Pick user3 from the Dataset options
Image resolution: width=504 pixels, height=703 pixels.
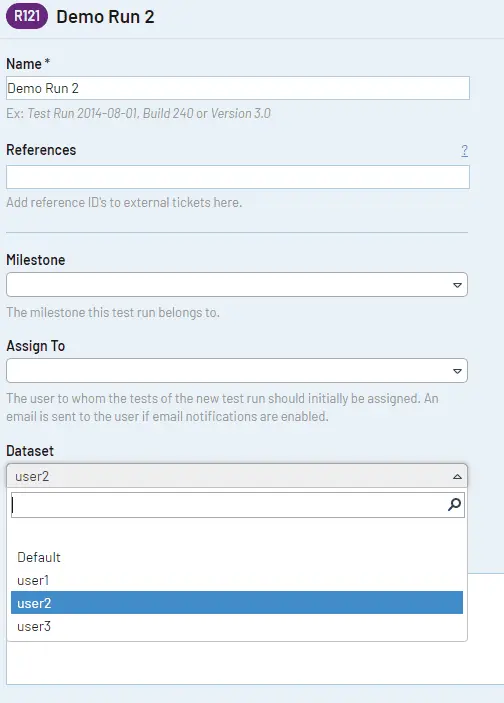tap(237, 626)
